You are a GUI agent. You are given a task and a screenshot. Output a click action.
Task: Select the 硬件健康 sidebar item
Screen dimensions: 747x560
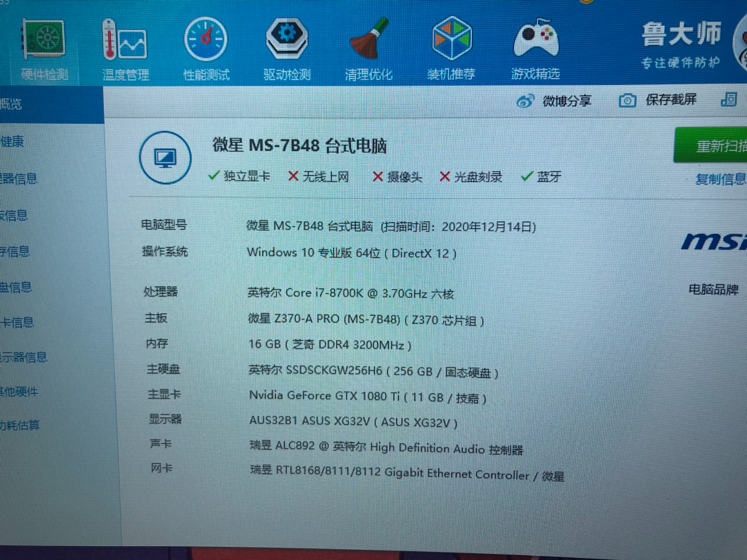13,142
